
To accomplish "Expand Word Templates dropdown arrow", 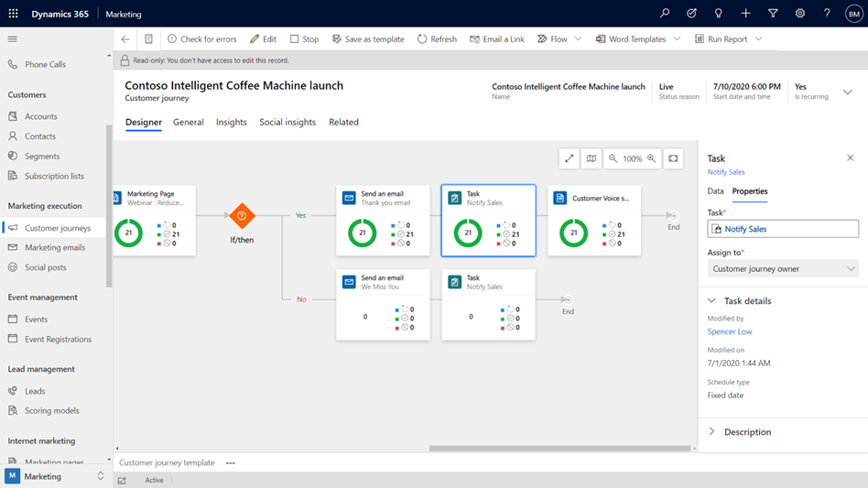I will [677, 38].
